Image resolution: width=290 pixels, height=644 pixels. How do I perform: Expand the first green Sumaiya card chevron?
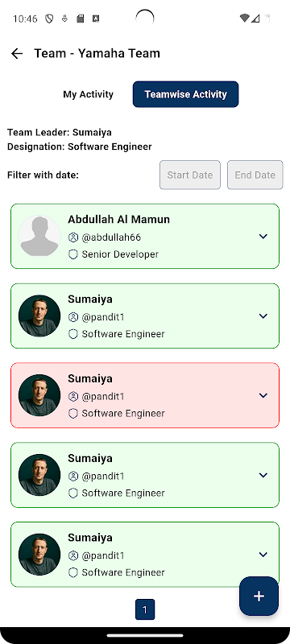point(263,316)
